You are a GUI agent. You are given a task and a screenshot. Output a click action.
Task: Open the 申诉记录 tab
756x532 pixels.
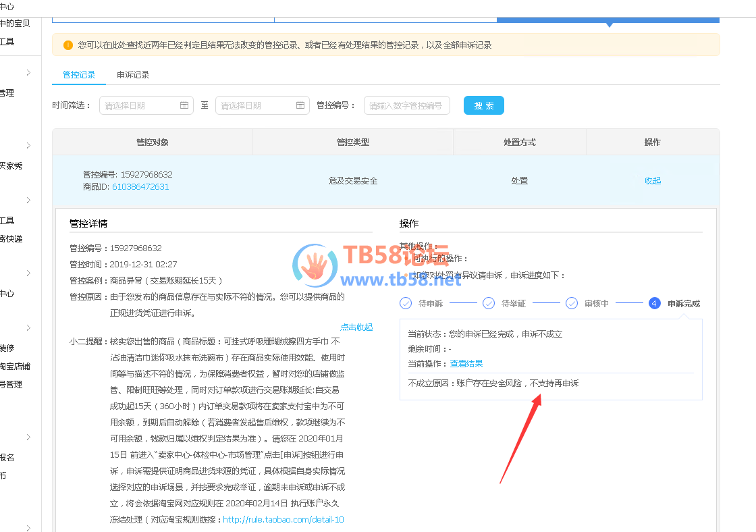click(x=133, y=75)
